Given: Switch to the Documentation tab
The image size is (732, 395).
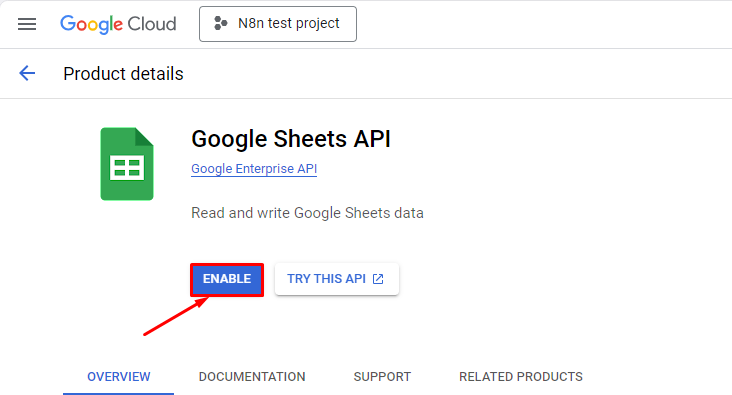Looking at the screenshot, I should click(x=252, y=377).
